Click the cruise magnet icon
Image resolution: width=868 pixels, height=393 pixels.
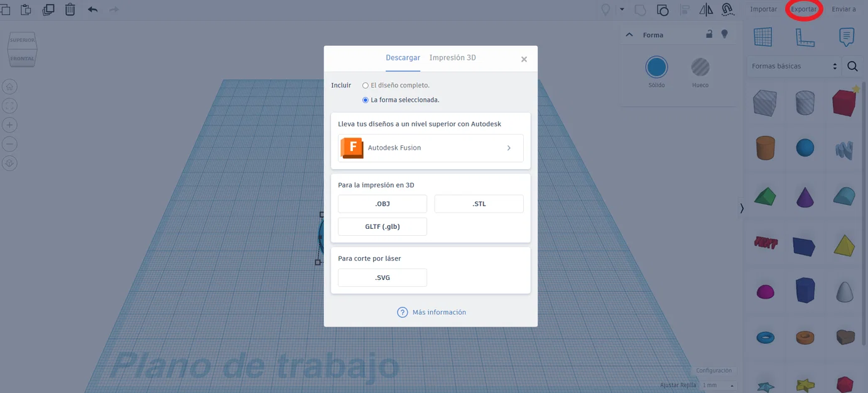[x=728, y=9]
